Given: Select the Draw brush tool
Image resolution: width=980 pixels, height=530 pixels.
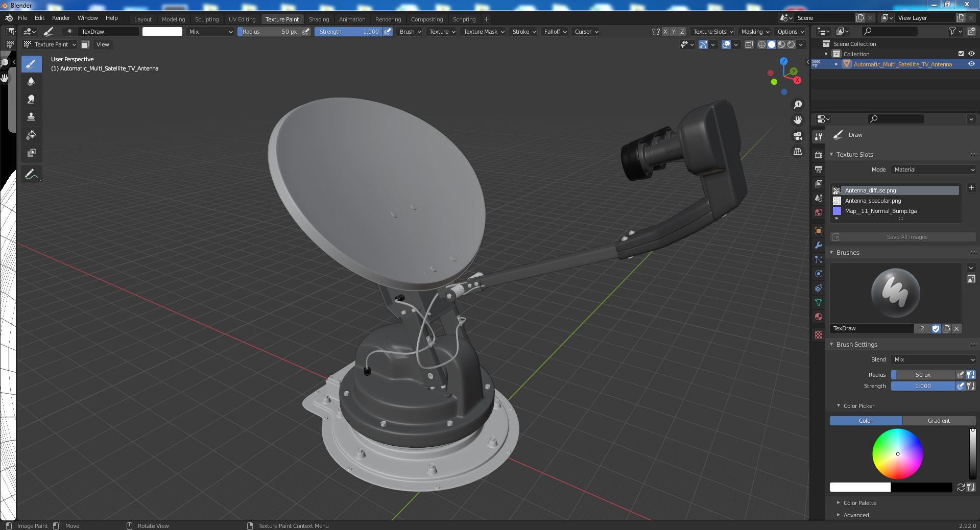Looking at the screenshot, I should (x=31, y=64).
